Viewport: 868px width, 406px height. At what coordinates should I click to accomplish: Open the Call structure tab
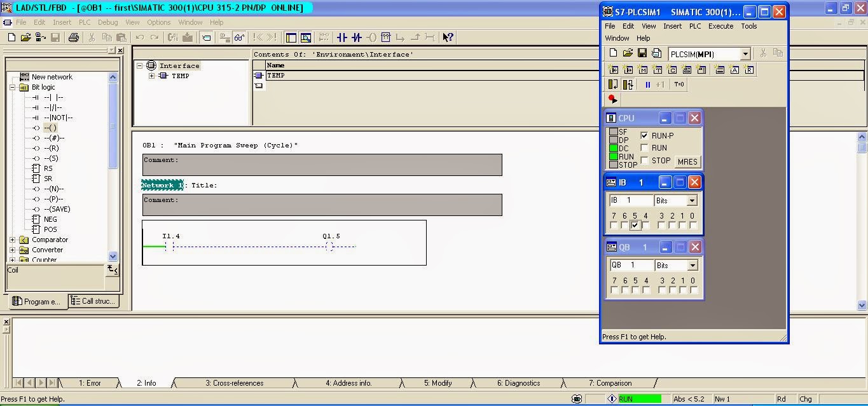pyautogui.click(x=93, y=301)
